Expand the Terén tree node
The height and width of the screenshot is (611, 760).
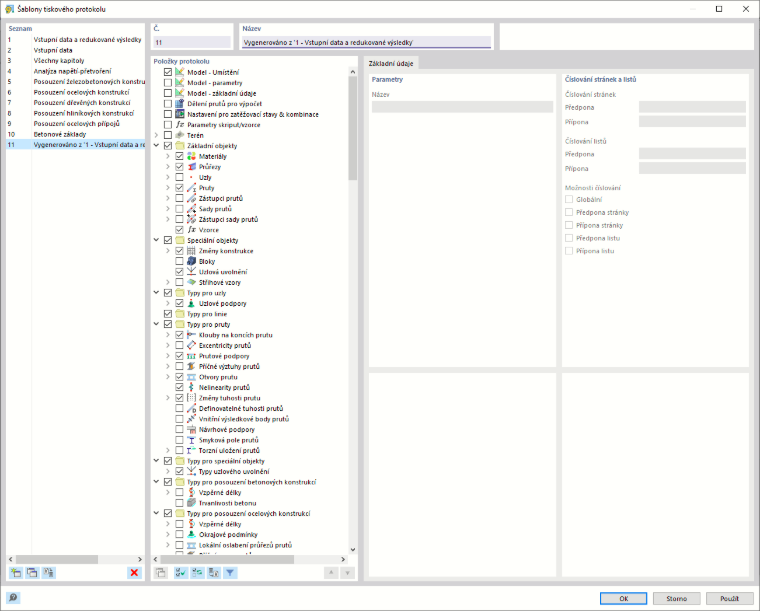pyautogui.click(x=157, y=135)
